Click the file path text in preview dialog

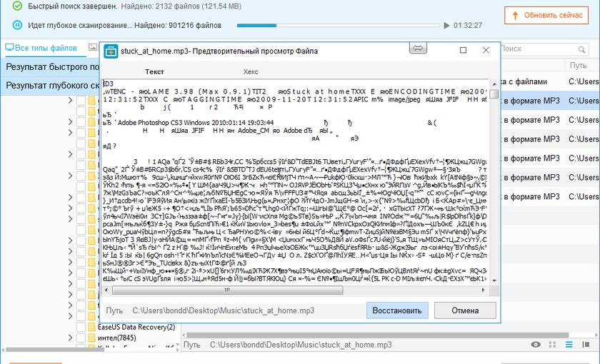224,310
